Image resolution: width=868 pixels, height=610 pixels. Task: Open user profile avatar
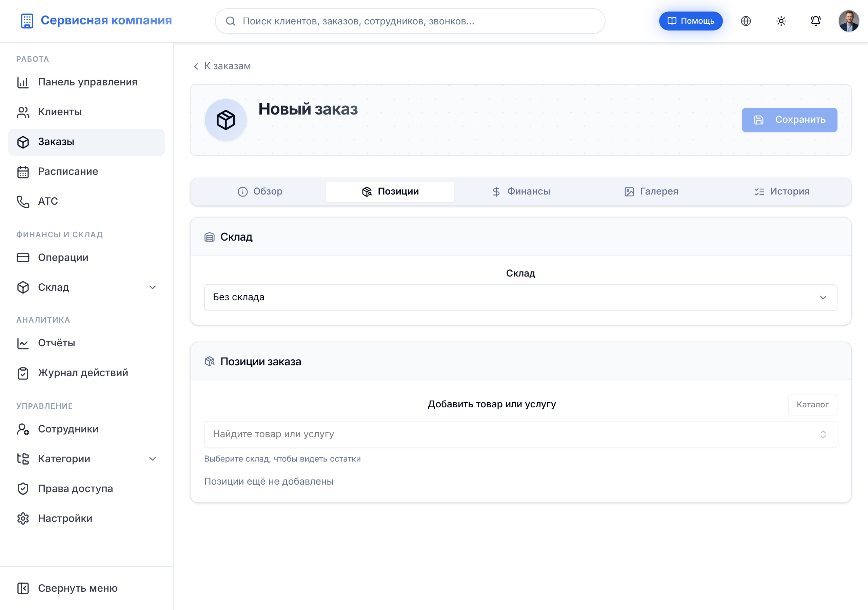coord(848,21)
